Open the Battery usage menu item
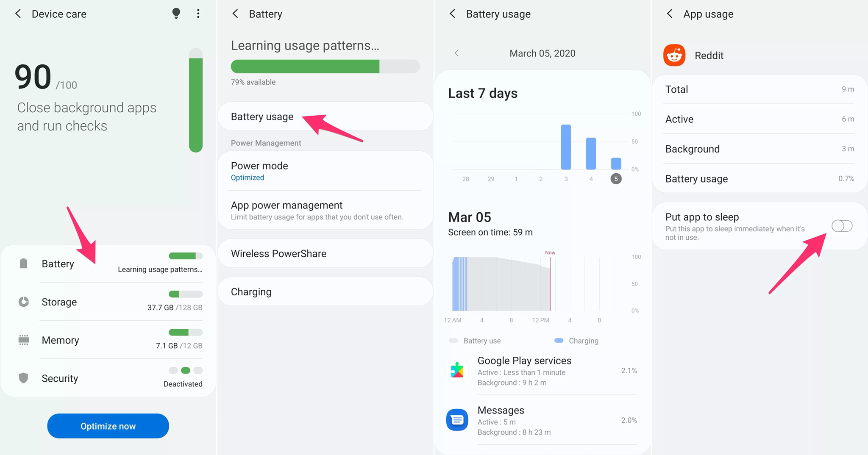The image size is (868, 455). [325, 117]
